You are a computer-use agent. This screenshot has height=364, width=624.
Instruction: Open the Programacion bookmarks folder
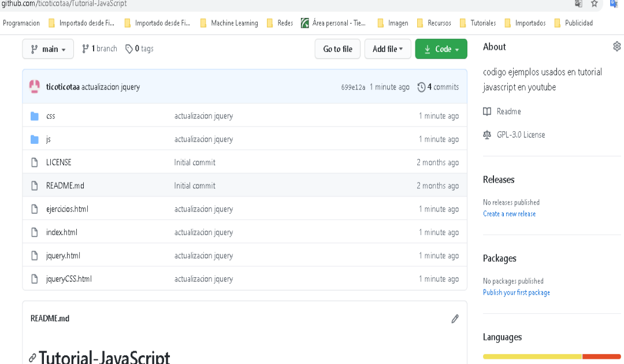[21, 23]
